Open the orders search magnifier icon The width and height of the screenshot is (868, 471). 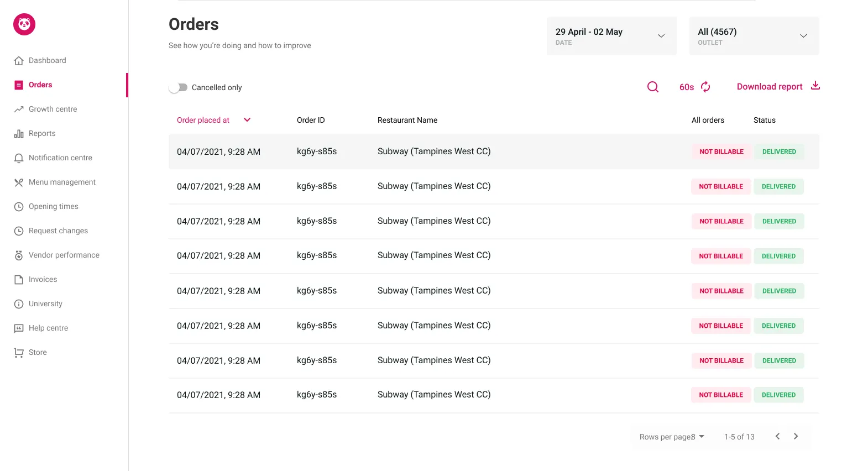point(653,87)
